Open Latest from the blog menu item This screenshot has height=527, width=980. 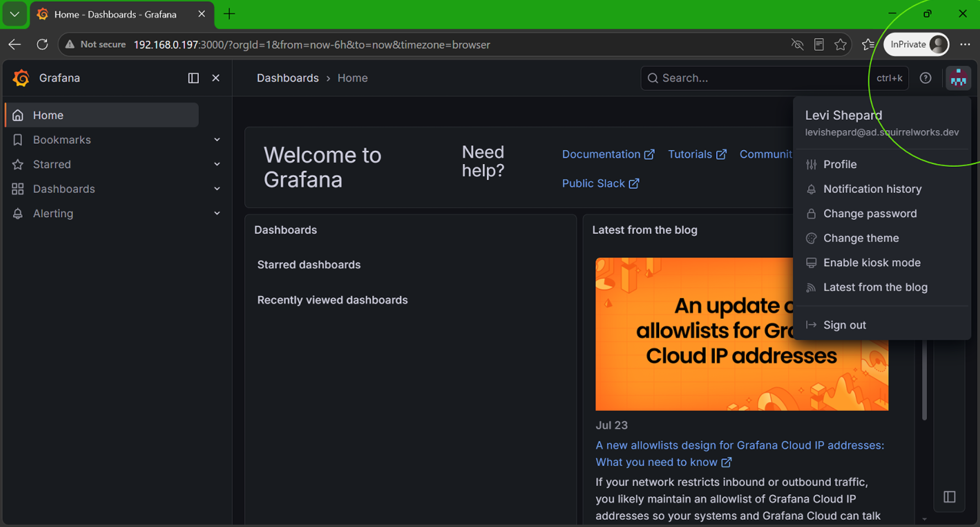click(x=882, y=287)
